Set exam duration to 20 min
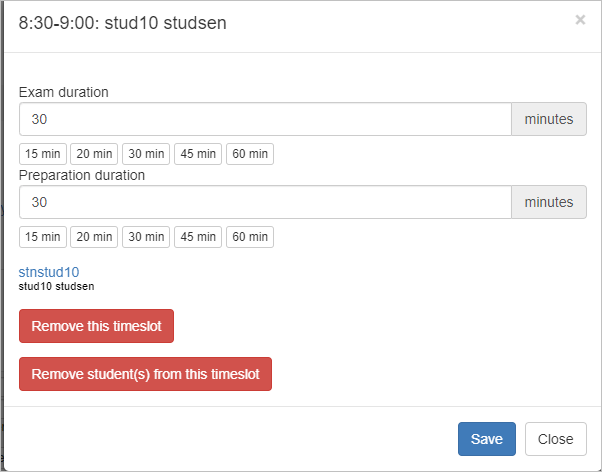The image size is (602, 472). [x=94, y=154]
